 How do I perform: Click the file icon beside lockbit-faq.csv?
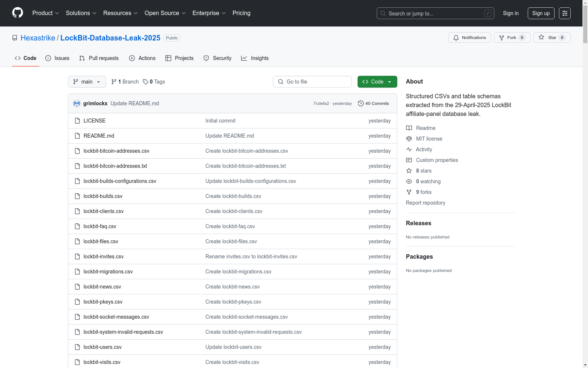coord(77,226)
